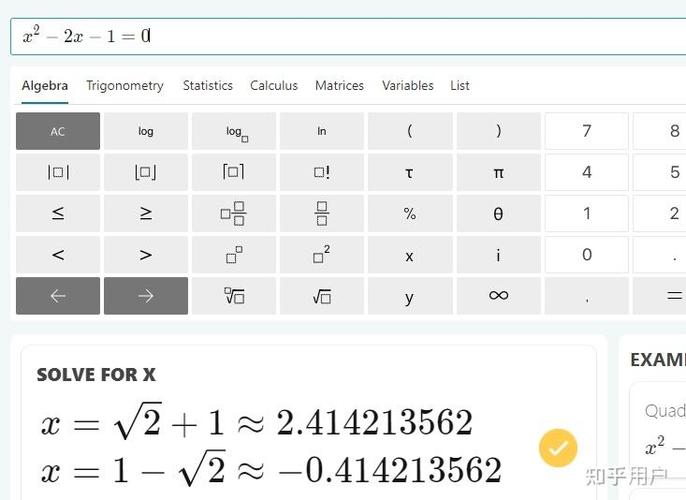Move cursor right with the arrow key
This screenshot has width=686, height=500.
(x=146, y=296)
